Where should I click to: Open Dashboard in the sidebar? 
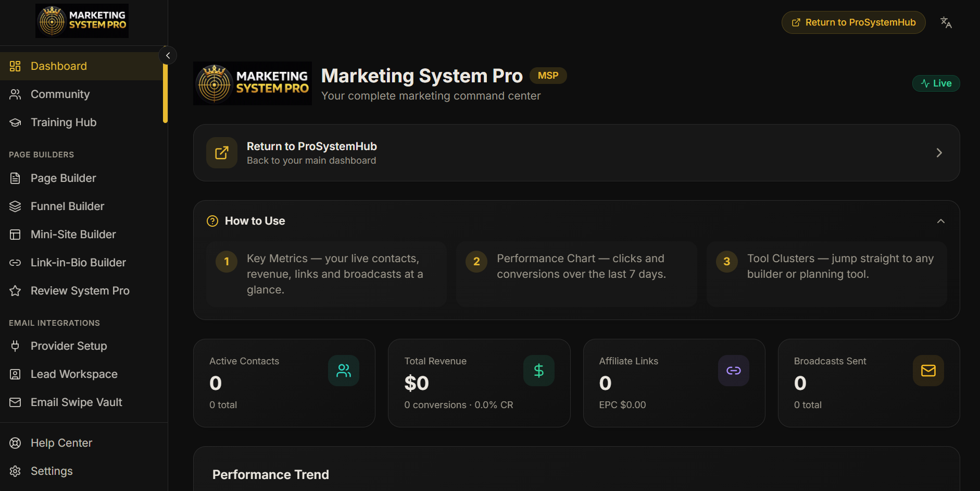click(x=82, y=66)
